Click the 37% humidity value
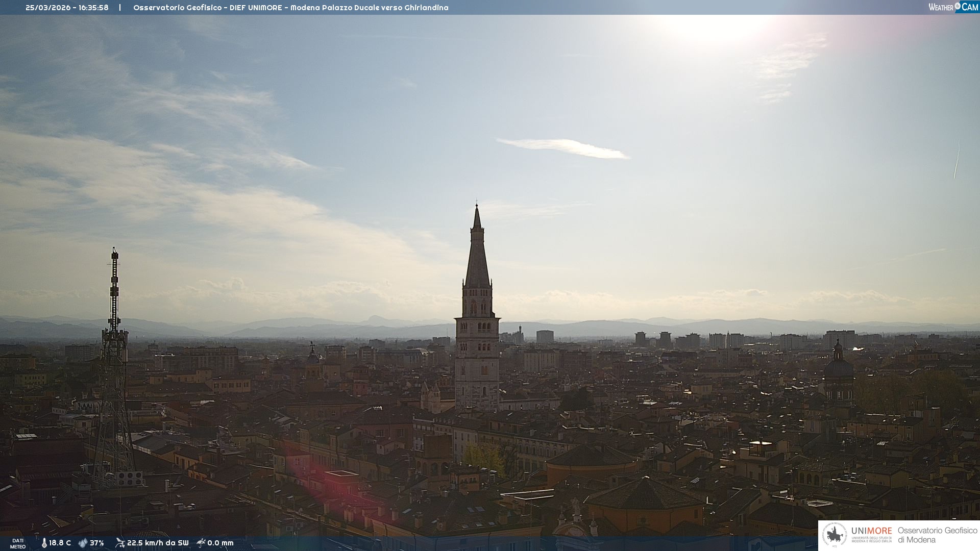The image size is (980, 551). (97, 543)
